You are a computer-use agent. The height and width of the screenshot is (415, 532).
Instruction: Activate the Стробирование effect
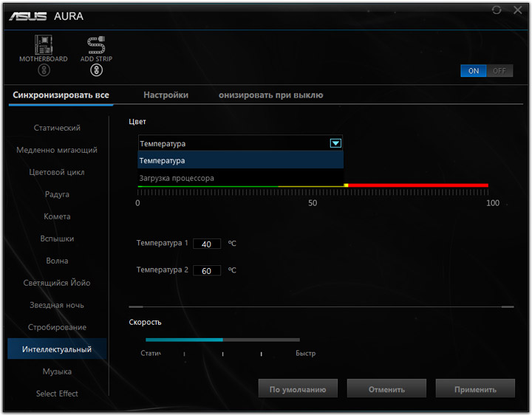coord(57,327)
